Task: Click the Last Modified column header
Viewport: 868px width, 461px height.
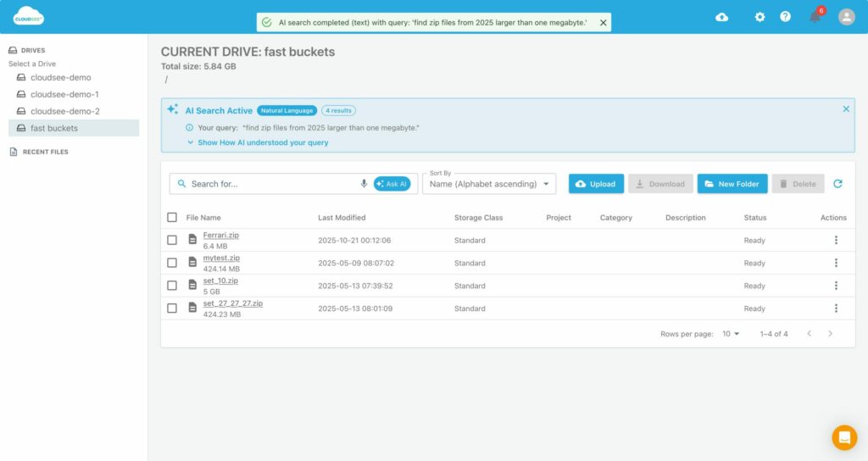Action: point(342,218)
